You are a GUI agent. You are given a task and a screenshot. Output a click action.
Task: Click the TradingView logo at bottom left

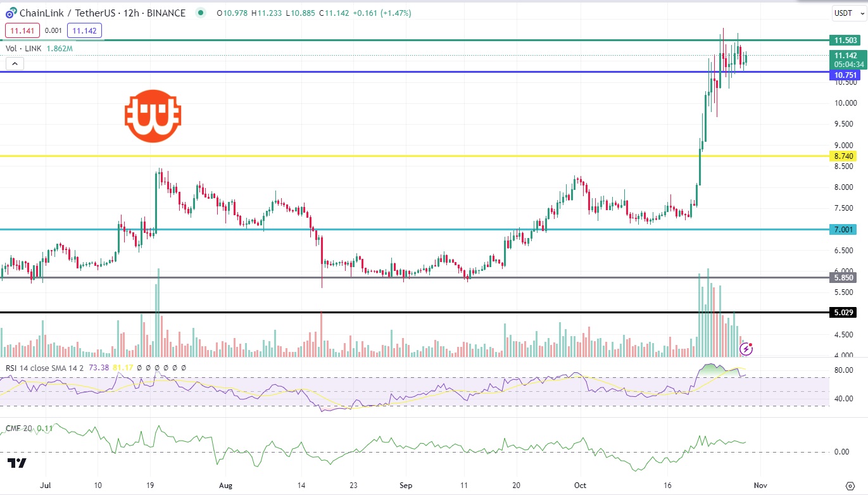(x=17, y=463)
